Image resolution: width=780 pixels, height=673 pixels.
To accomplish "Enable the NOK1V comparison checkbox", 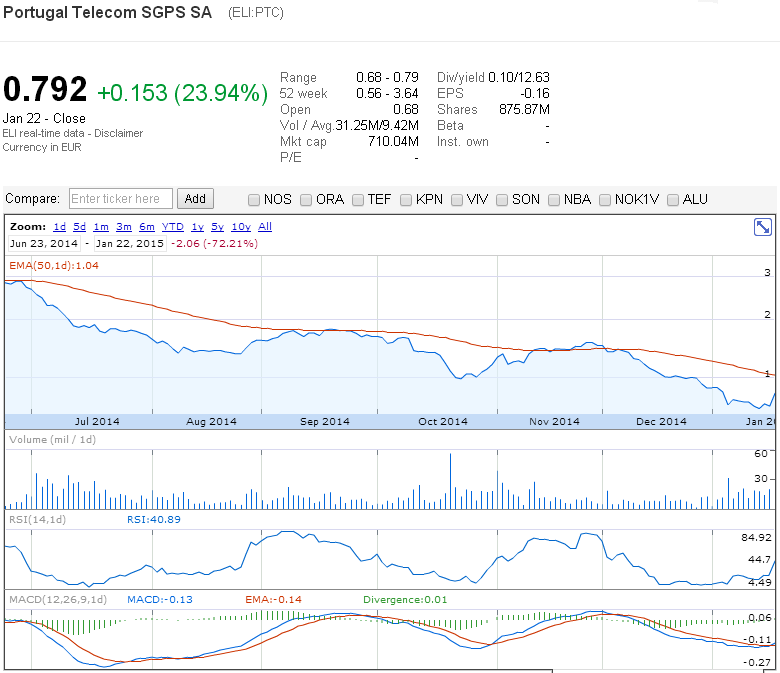I will click(605, 200).
